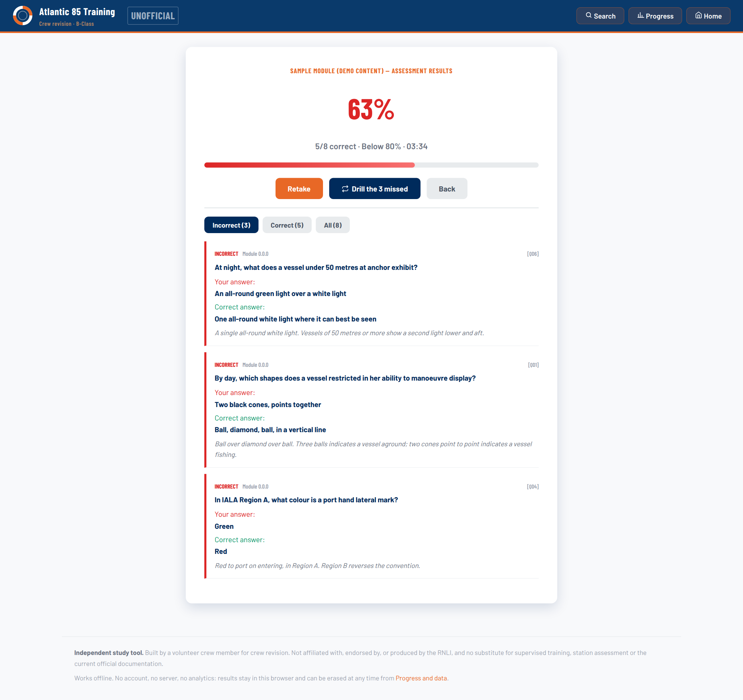Image resolution: width=743 pixels, height=700 pixels.
Task: Click the Assessment Results heading
Action: [371, 71]
